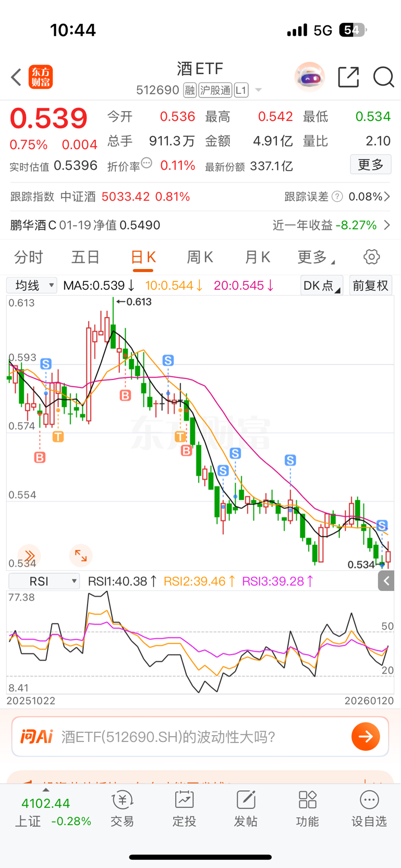Switch to 月K chart tab
This screenshot has width=401, height=868.
point(258,257)
